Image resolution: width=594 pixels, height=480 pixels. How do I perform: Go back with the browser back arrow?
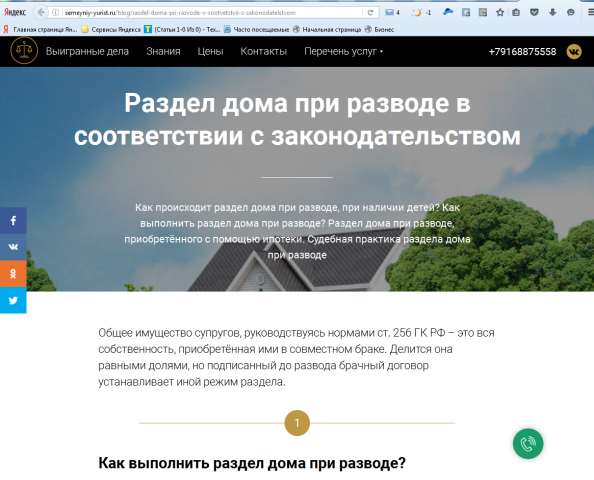[x=40, y=13]
